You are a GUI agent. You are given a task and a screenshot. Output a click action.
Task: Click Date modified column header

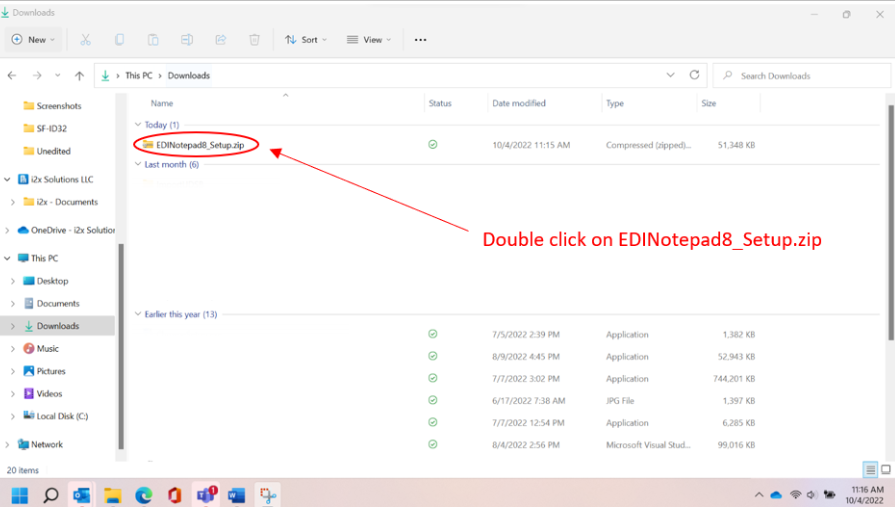(519, 103)
